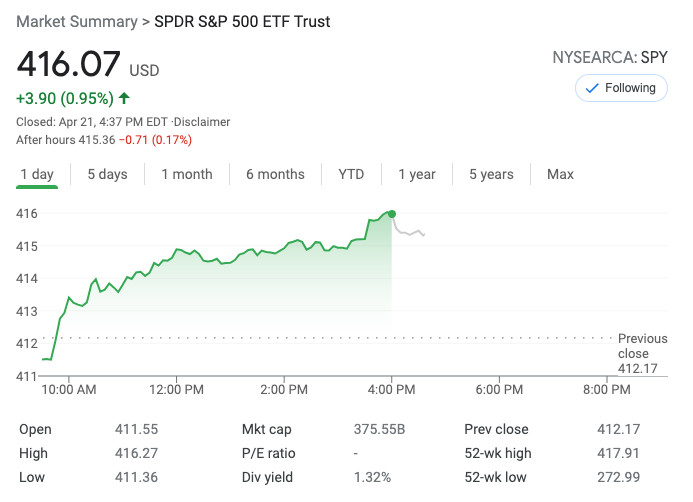Switch to the 5 days tab

click(x=107, y=174)
